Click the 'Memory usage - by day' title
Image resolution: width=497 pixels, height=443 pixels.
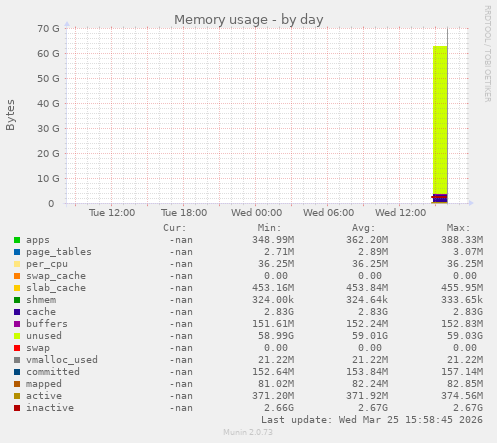click(x=249, y=20)
